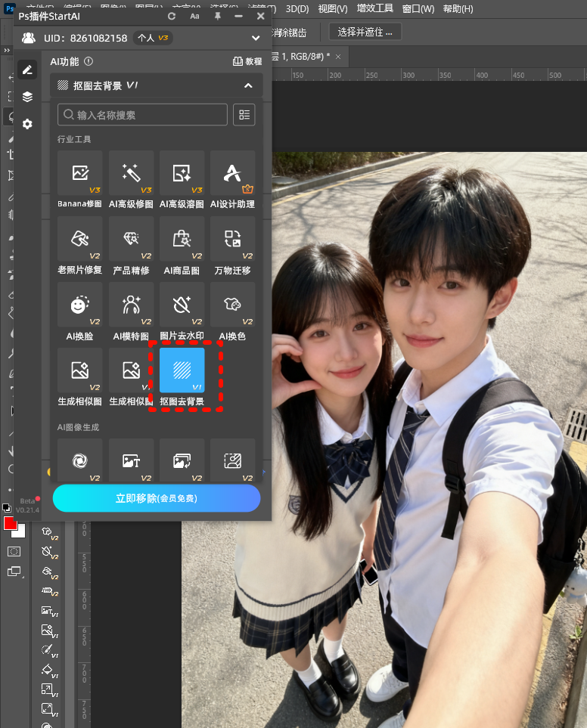
Task: Open the Banana修图 tool
Action: click(x=79, y=173)
